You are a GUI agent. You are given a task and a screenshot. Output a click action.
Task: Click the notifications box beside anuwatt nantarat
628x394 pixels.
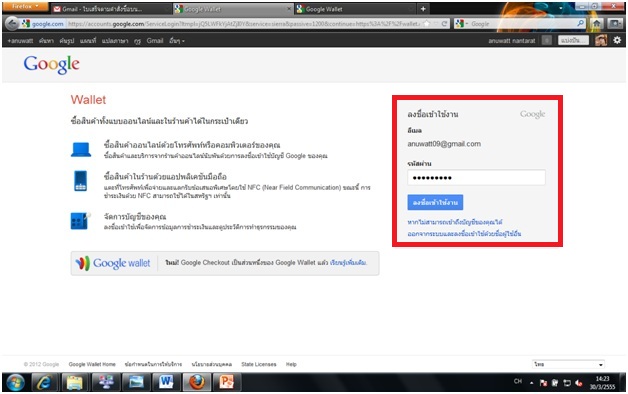click(x=547, y=40)
